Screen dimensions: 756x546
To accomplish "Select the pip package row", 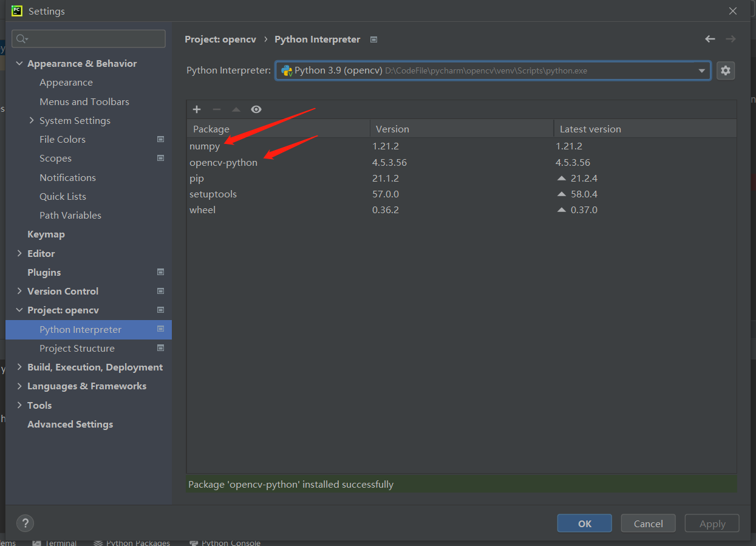I will 461,179.
